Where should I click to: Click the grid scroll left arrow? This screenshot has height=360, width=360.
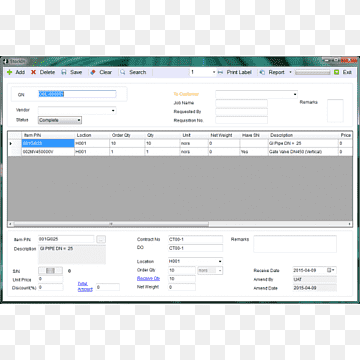10,224
